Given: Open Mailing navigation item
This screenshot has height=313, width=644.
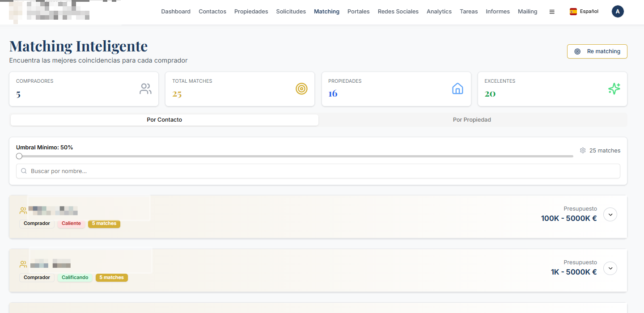Looking at the screenshot, I should pyautogui.click(x=528, y=12).
